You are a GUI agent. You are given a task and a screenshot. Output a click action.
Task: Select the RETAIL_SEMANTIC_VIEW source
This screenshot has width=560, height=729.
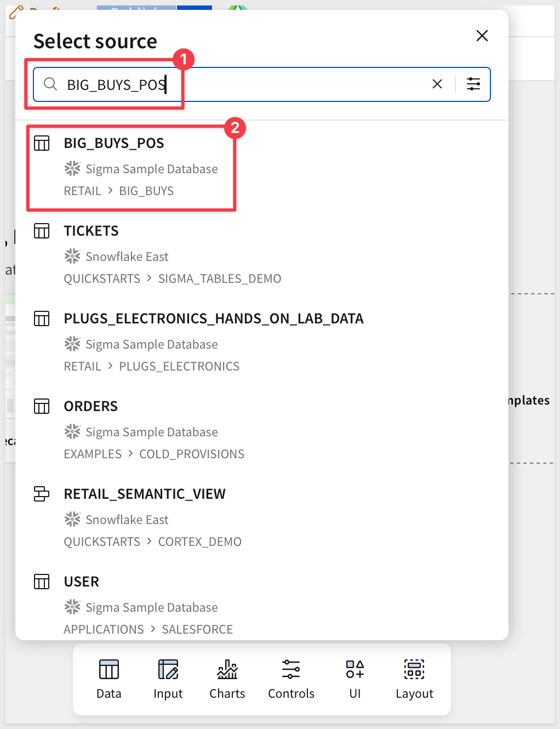(262, 517)
